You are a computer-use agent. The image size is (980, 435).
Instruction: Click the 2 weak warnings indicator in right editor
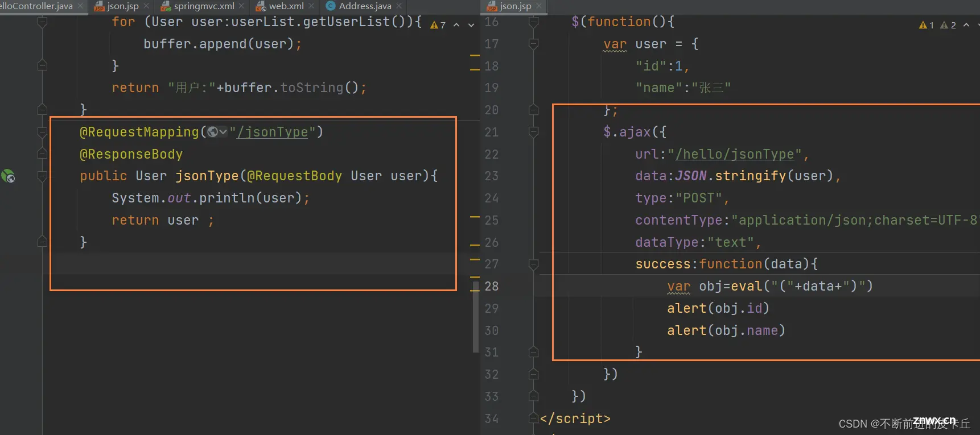(x=948, y=25)
